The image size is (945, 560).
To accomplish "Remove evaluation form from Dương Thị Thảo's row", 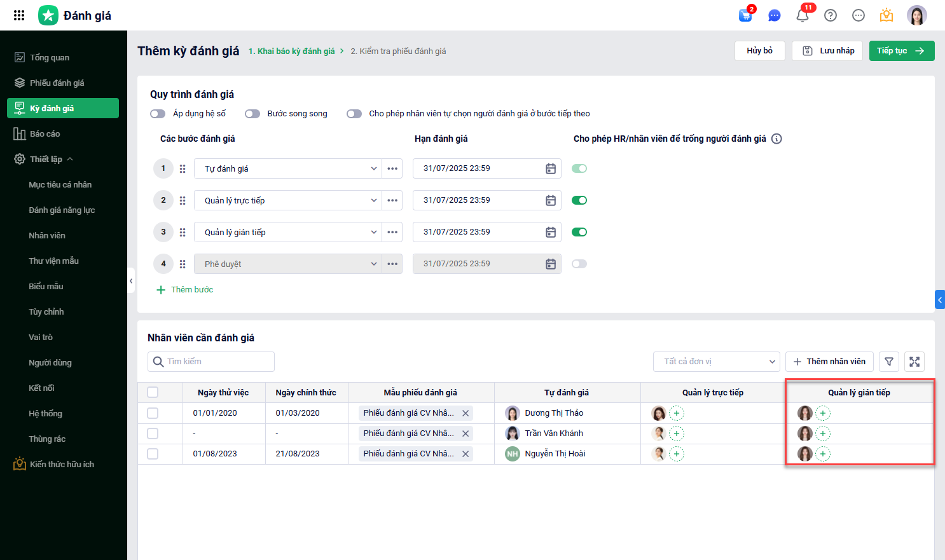I will click(x=466, y=413).
